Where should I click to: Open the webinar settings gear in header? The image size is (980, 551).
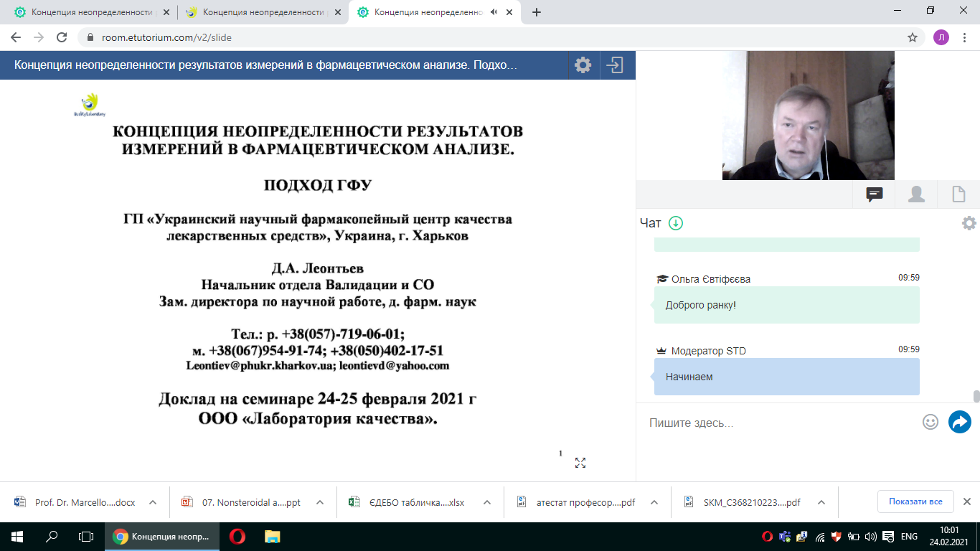[583, 65]
